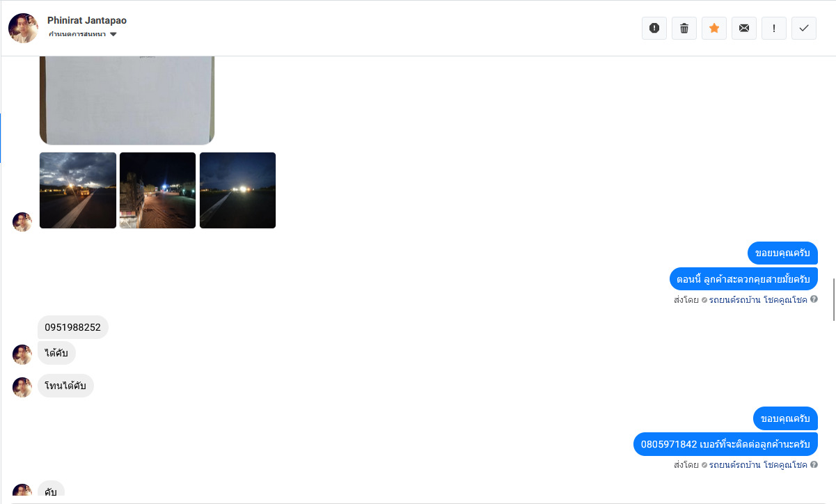This screenshot has width=836, height=504.
Task: Click the sender avatar beside โทนได้คับ message
Action: point(22,387)
